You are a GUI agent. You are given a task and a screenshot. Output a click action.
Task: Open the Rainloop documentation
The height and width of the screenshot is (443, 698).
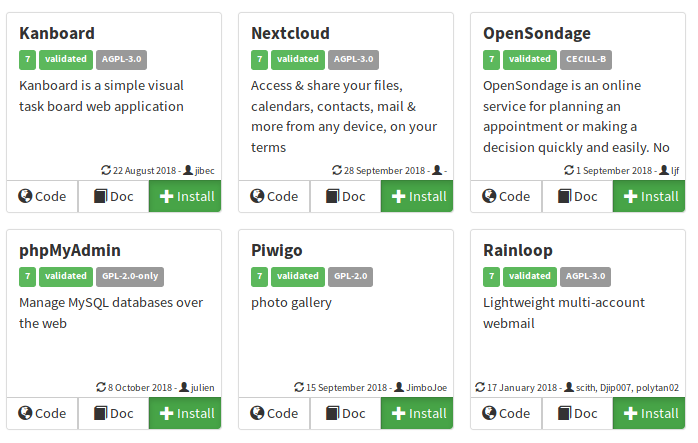[x=577, y=413]
